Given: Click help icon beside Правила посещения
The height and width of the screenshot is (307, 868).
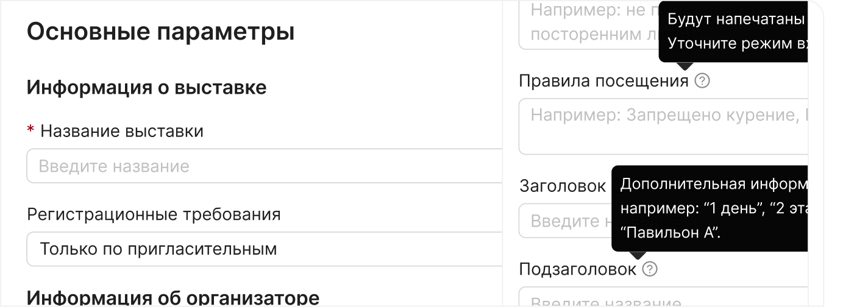Looking at the screenshot, I should tap(702, 80).
